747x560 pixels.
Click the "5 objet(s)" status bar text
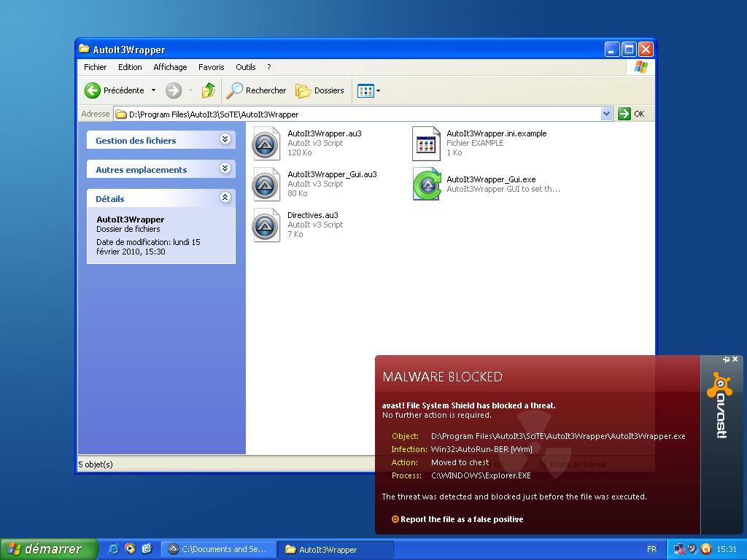pos(96,464)
